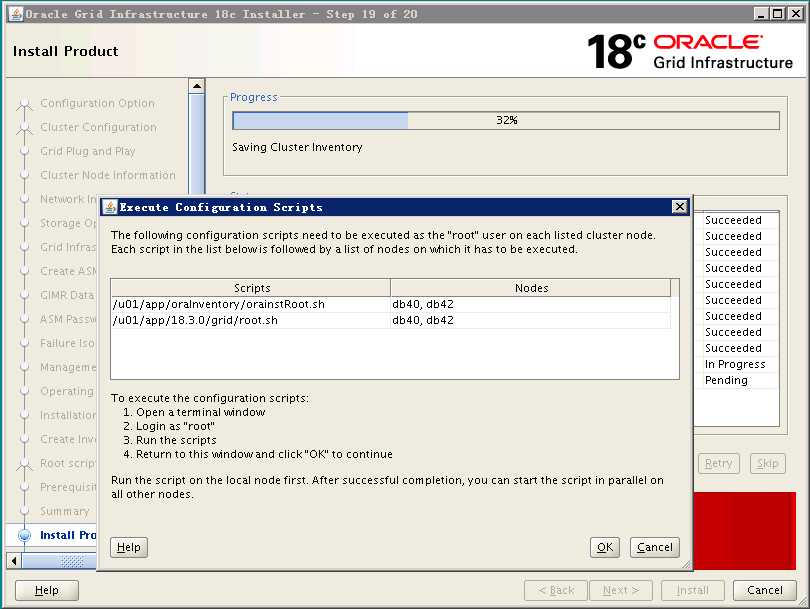
Task: Click the Nodes column header
Action: (531, 288)
